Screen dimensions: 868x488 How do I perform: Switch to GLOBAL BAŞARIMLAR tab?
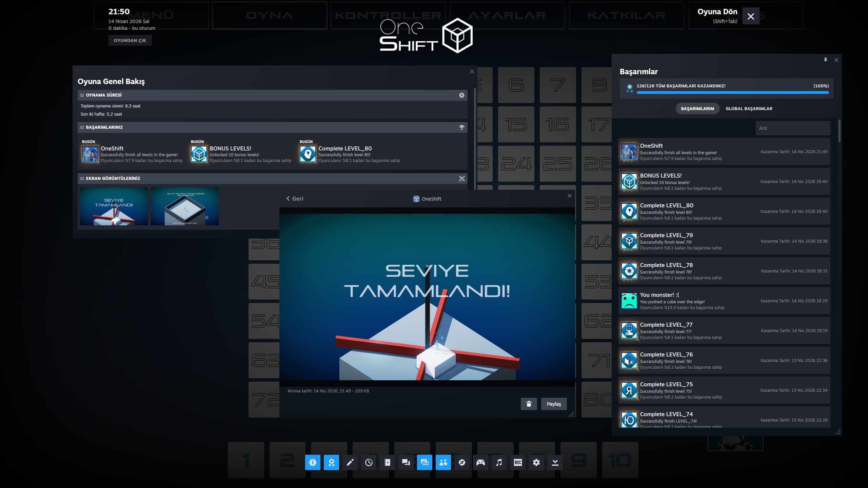pos(749,109)
